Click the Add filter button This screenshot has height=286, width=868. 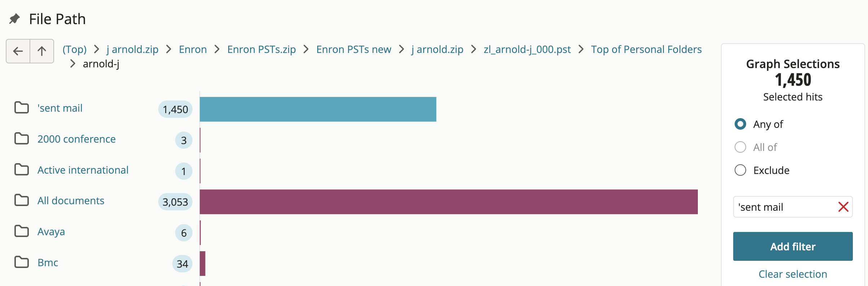click(x=793, y=246)
